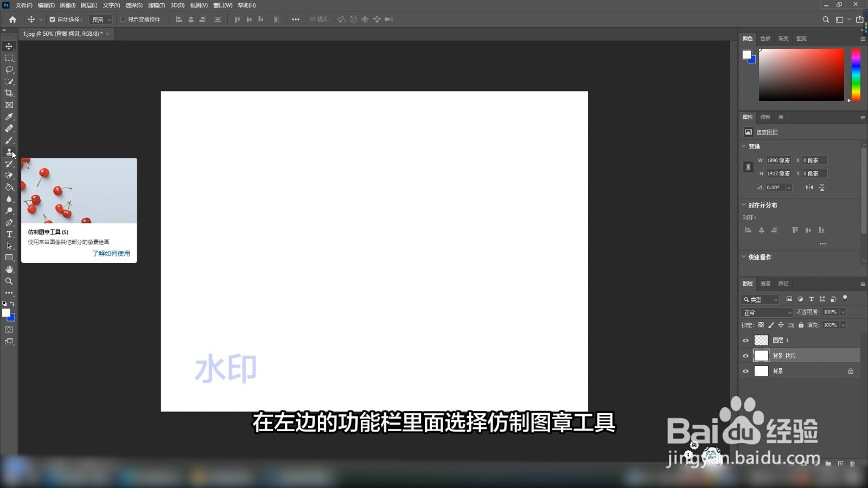This screenshot has width=868, height=488.
Task: Open the 滤镜 menu
Action: (x=156, y=5)
